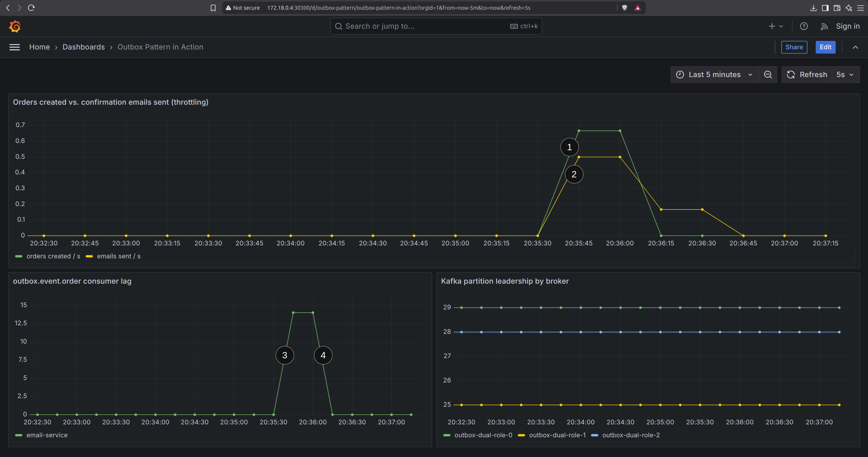Open Brave Wallet icon

click(x=837, y=8)
